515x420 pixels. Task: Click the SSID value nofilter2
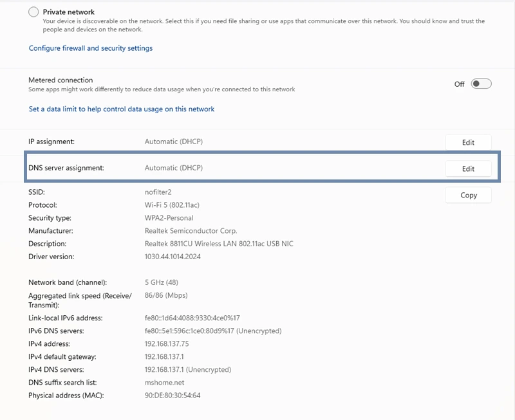[158, 192]
